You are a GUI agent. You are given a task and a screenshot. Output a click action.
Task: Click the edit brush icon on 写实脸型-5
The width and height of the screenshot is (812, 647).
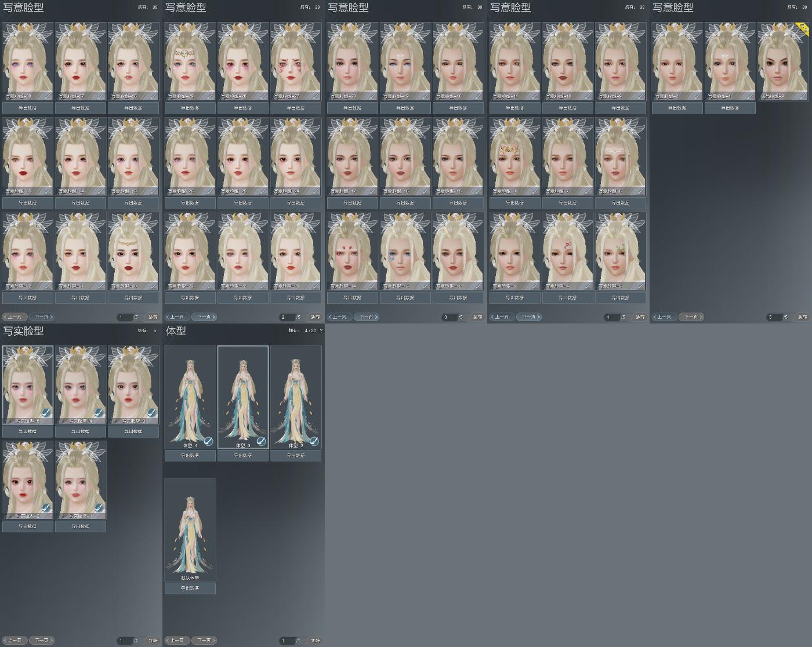[46, 413]
